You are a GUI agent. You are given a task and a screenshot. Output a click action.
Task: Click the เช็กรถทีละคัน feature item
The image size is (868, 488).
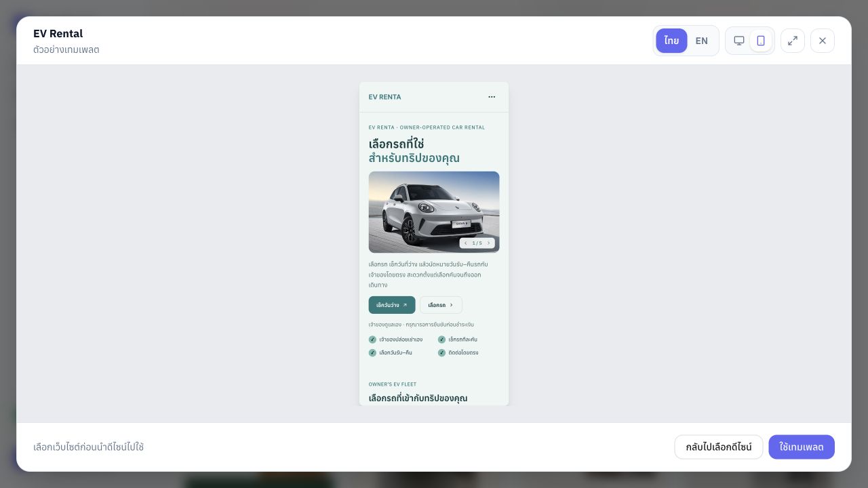tap(458, 340)
